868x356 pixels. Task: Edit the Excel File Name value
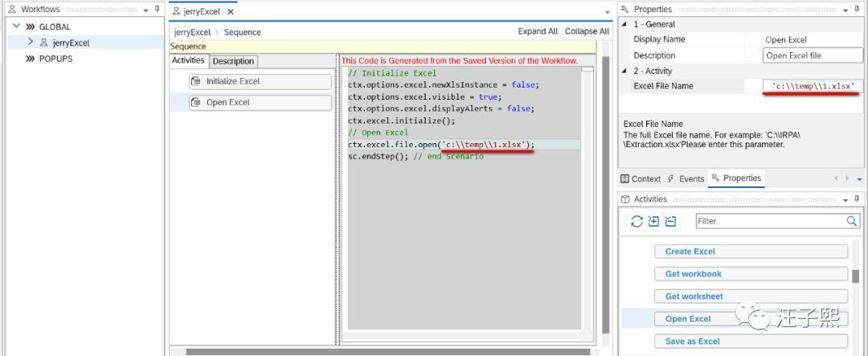click(x=811, y=86)
